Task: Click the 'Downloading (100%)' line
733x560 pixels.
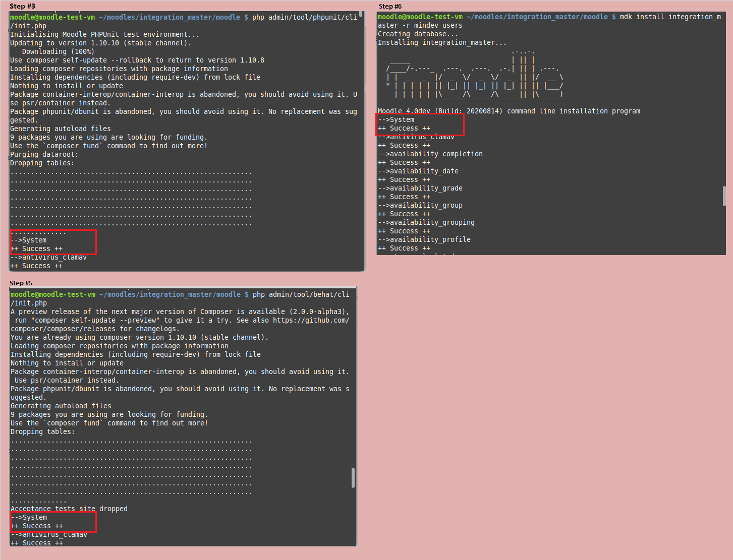Action: click(x=59, y=51)
